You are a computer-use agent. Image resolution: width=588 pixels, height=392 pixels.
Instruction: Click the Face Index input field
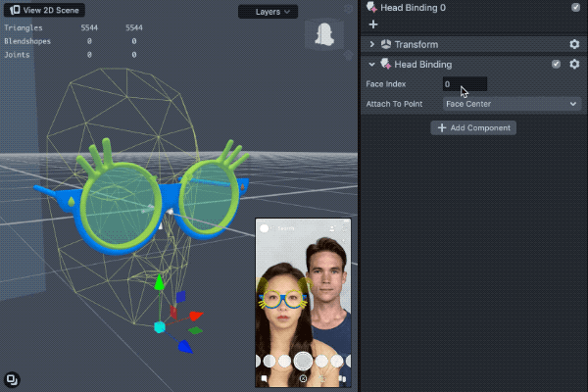465,84
